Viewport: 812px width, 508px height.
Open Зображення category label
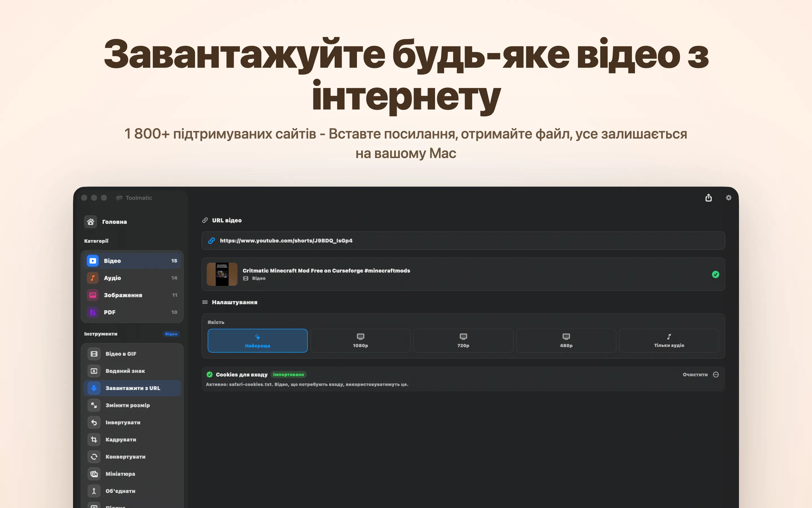coord(123,295)
